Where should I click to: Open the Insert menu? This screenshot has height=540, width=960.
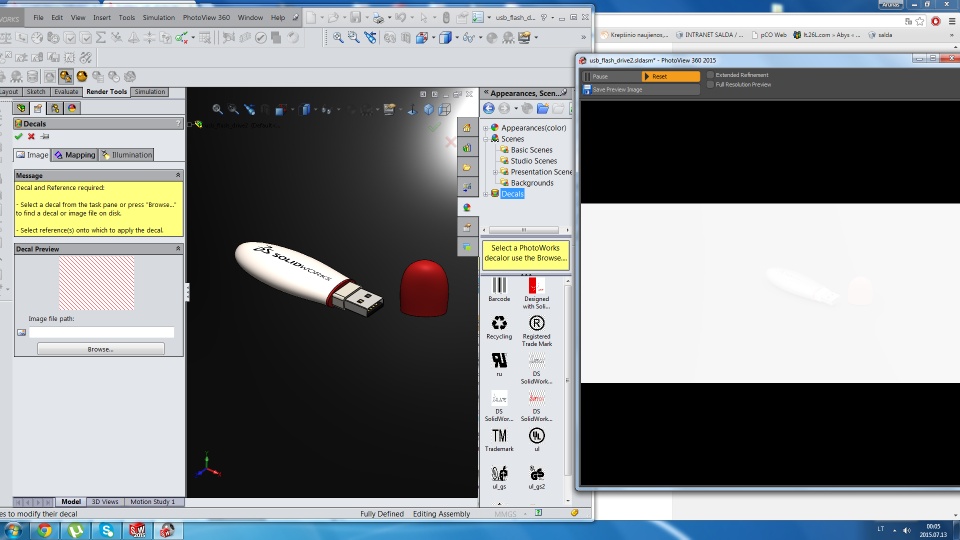(102, 18)
